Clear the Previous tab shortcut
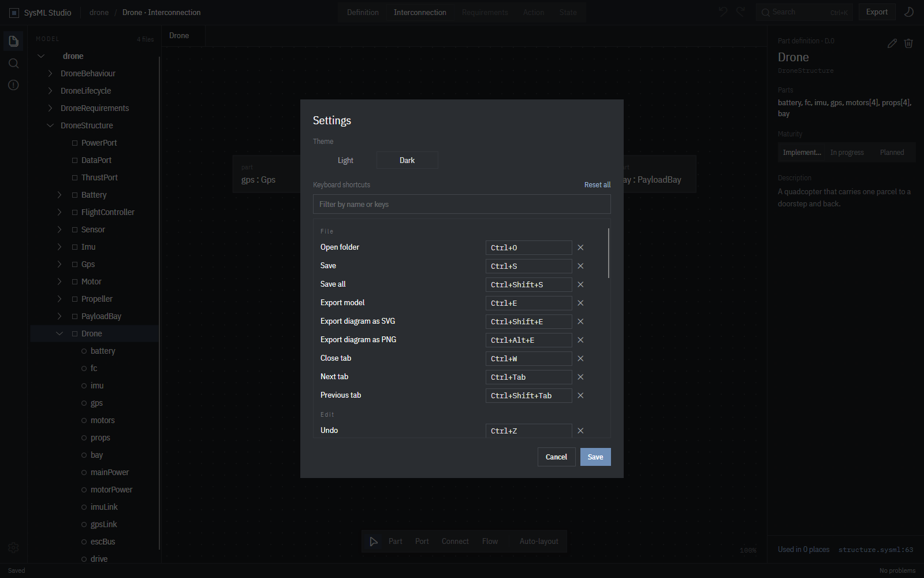This screenshot has height=578, width=924. click(580, 395)
